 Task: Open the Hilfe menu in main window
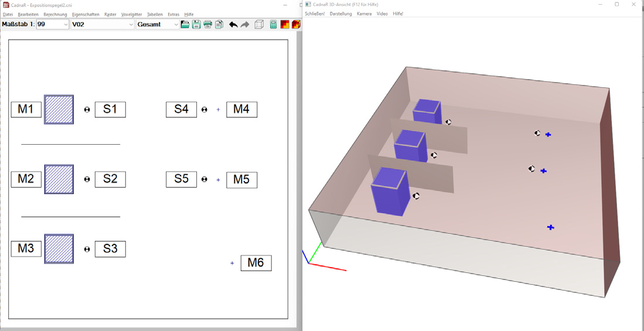(189, 15)
